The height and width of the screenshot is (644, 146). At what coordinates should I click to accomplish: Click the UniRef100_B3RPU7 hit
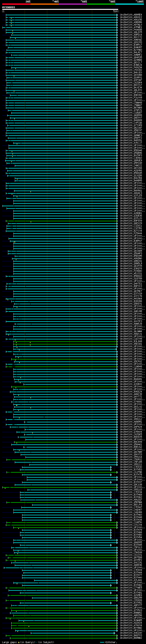click(131, 241)
